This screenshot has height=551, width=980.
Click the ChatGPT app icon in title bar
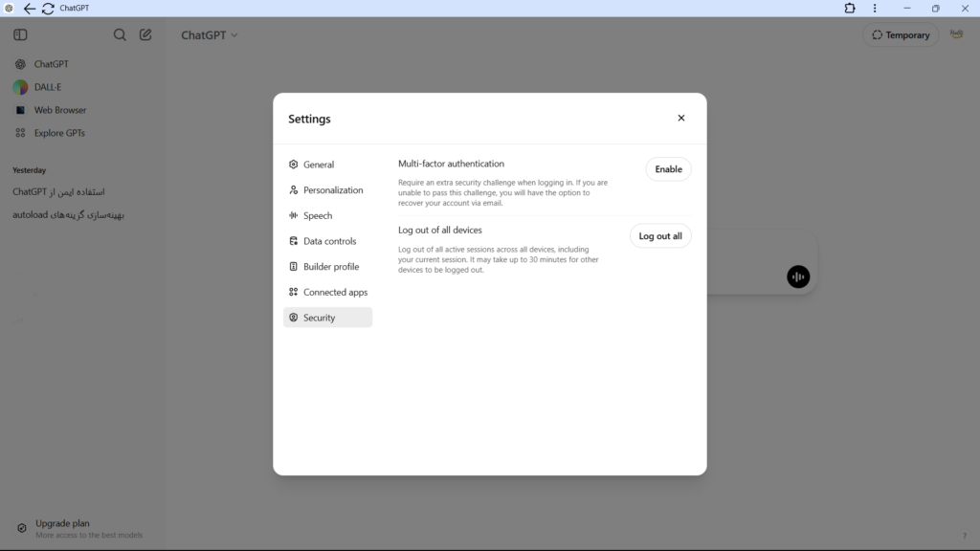(x=9, y=8)
